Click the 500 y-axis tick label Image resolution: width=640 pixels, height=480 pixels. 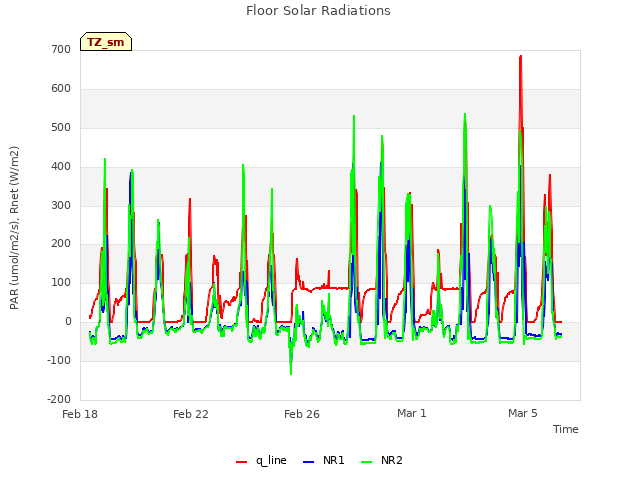tap(61, 127)
